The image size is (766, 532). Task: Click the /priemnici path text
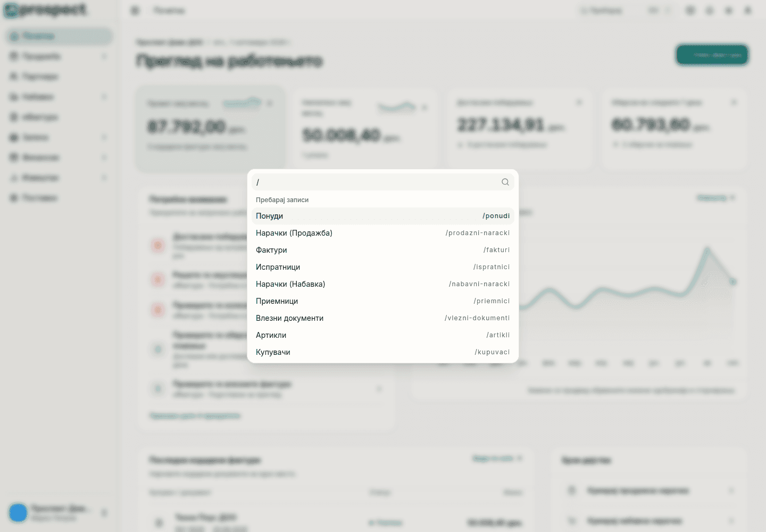tap(492, 301)
